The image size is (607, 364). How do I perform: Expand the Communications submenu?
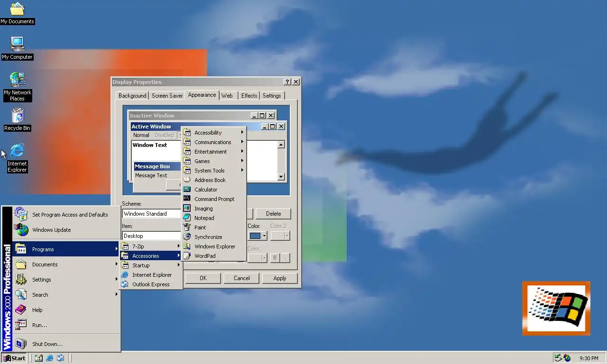pyautogui.click(x=213, y=142)
